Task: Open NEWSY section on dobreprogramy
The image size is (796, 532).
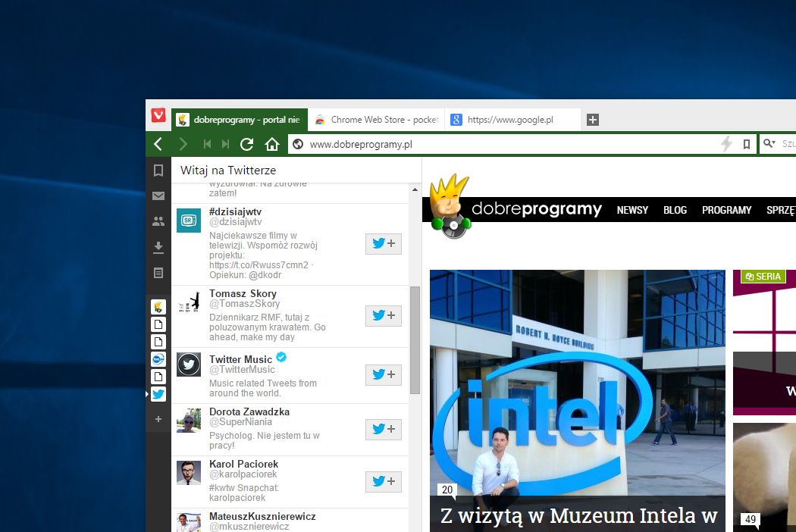Action: 632,210
